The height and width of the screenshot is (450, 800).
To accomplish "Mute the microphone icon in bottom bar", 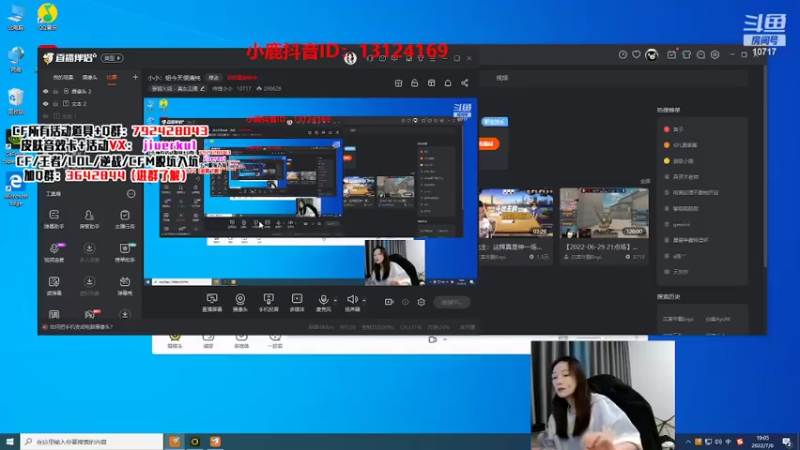I will click(x=323, y=301).
